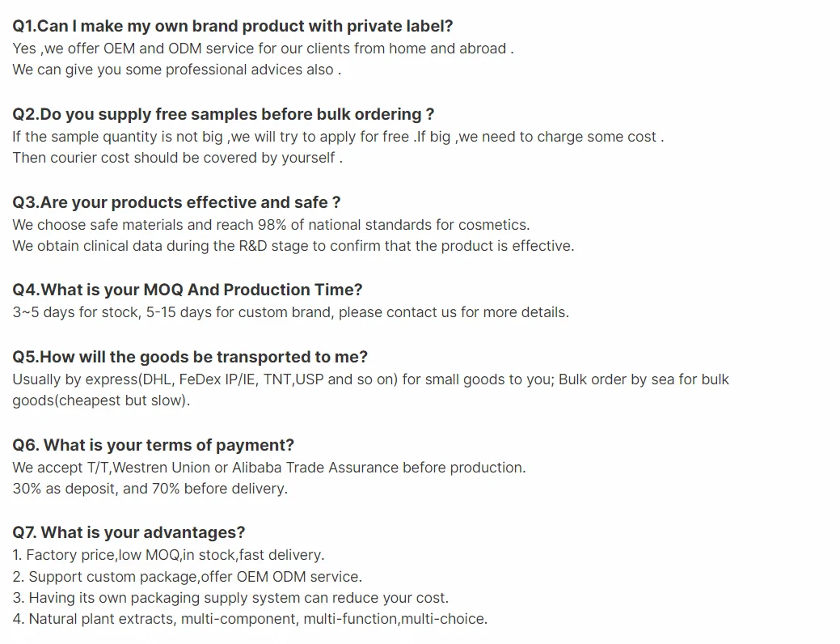Screen dimensions: 840x644
Task: Click the 30% deposit answer line
Action: [150, 489]
